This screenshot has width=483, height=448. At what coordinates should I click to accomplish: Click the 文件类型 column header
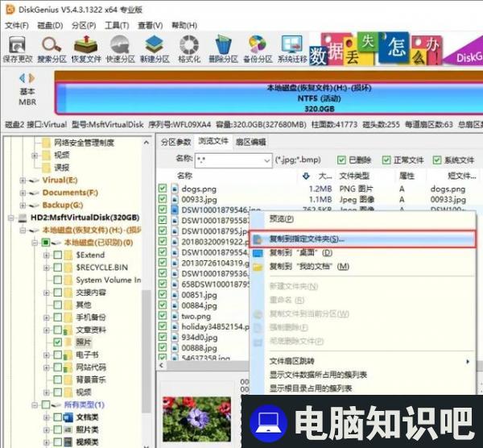tap(354, 176)
